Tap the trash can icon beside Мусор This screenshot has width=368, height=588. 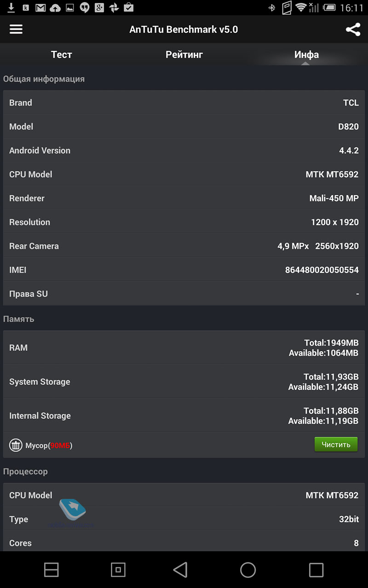16,445
